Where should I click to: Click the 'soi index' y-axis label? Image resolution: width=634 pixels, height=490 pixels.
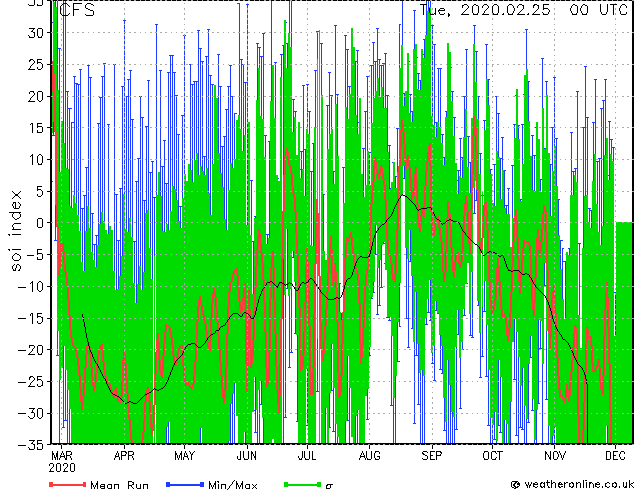pyautogui.click(x=16, y=231)
